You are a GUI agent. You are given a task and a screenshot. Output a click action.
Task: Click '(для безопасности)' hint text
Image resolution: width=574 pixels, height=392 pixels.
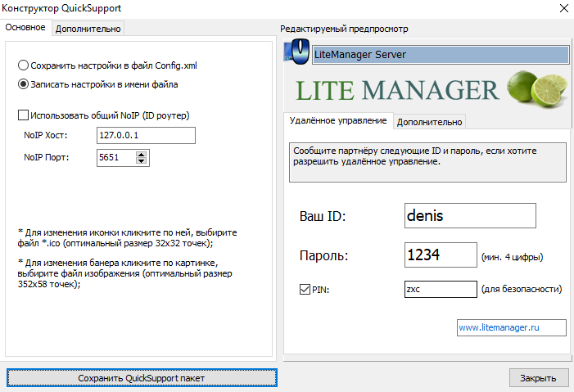[x=522, y=289]
